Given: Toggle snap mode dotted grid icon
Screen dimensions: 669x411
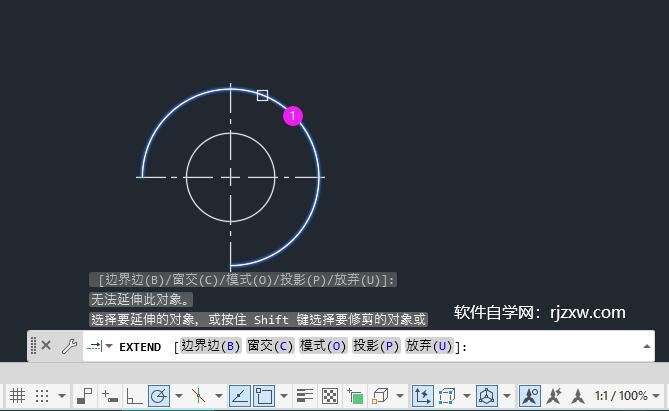Looking at the screenshot, I should coord(42,396).
